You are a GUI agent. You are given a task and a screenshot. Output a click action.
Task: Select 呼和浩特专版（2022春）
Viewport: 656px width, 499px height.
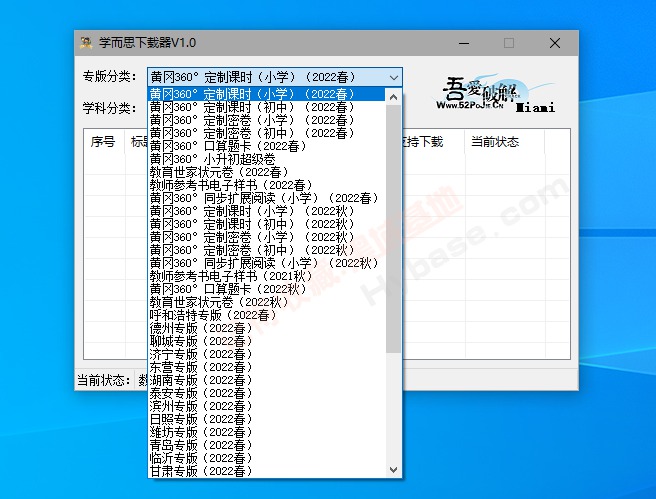click(266, 315)
